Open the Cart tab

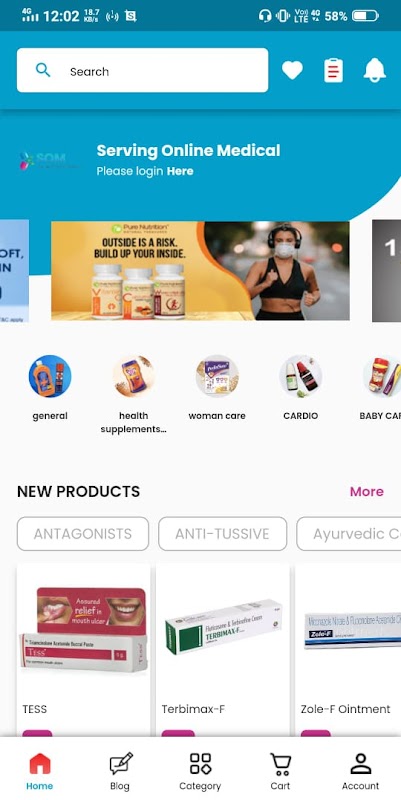(x=280, y=771)
